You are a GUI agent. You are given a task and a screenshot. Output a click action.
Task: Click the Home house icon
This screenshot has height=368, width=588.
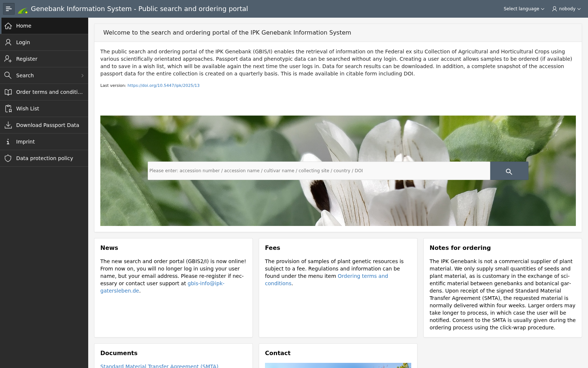(x=8, y=26)
